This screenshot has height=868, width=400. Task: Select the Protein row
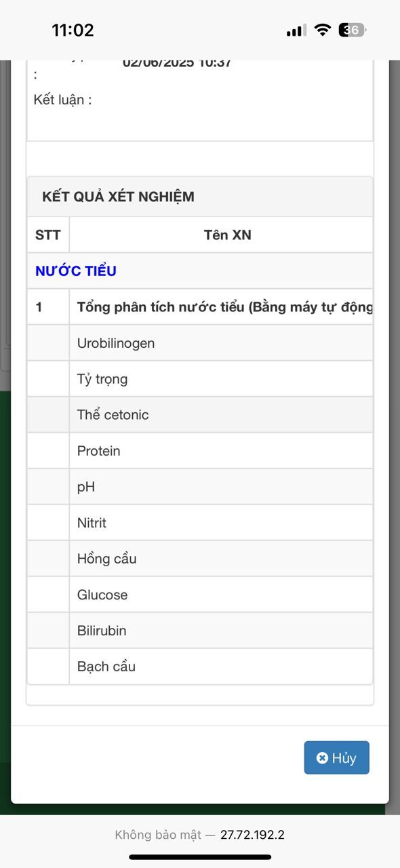(200, 450)
